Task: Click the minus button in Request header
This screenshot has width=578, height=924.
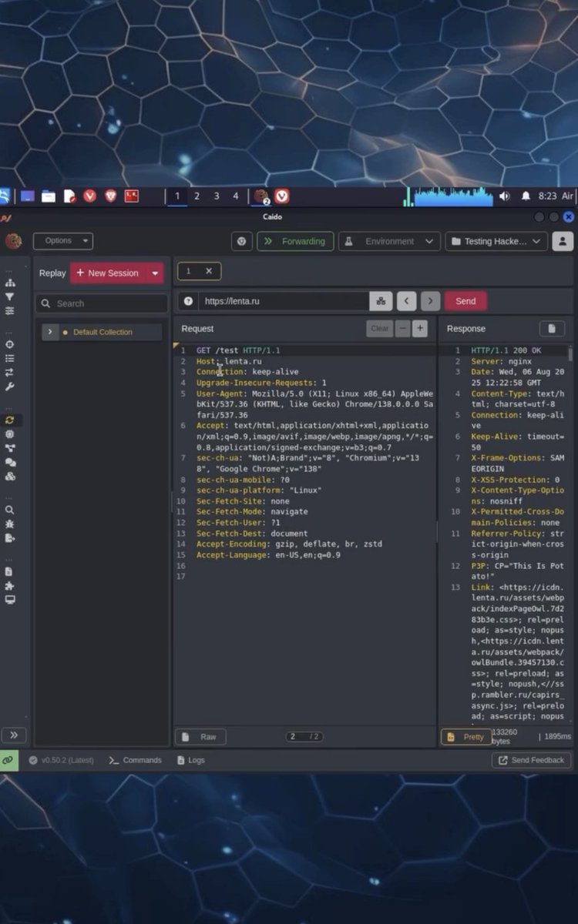Action: click(403, 329)
